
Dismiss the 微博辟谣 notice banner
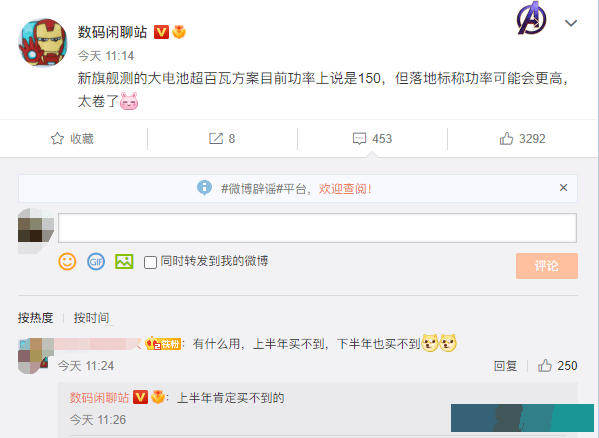pyautogui.click(x=563, y=187)
